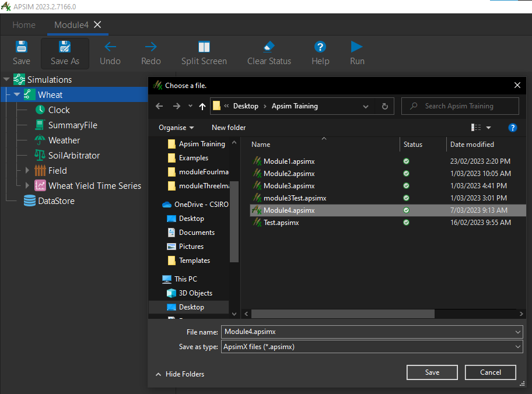Sort by Name column header
The image size is (532, 394).
coord(261,145)
